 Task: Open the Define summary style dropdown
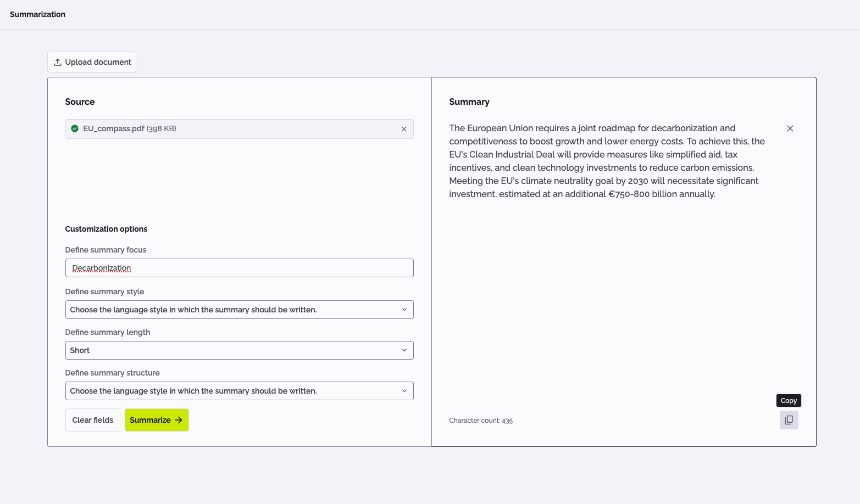coord(239,309)
